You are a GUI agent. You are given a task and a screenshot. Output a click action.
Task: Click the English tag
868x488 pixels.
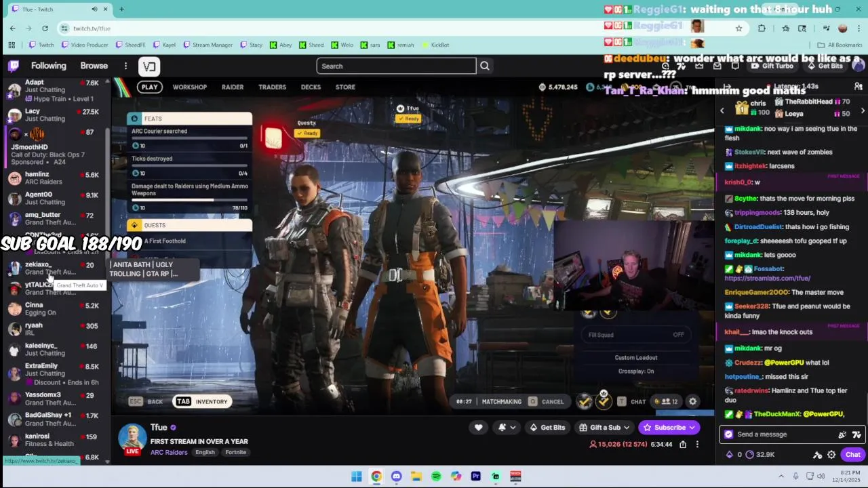pos(205,452)
